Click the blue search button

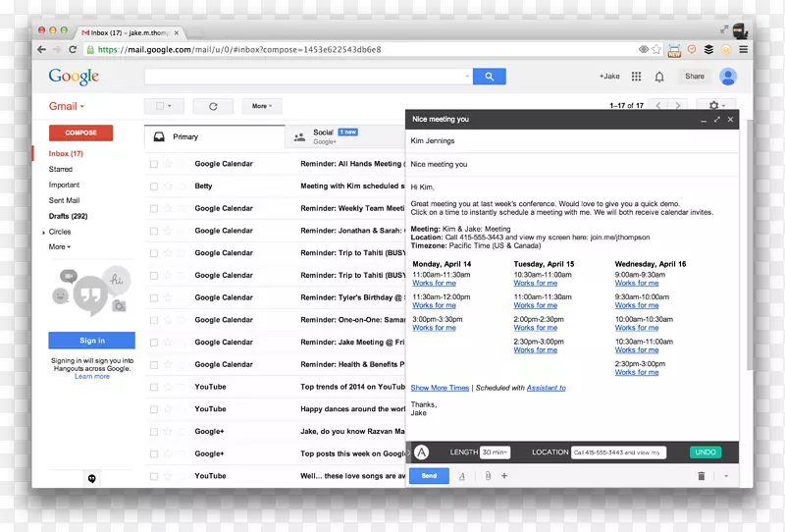click(489, 77)
